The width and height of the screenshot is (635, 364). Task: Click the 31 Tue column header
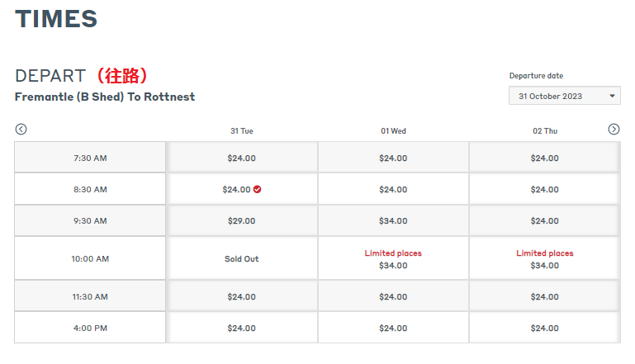pos(242,130)
